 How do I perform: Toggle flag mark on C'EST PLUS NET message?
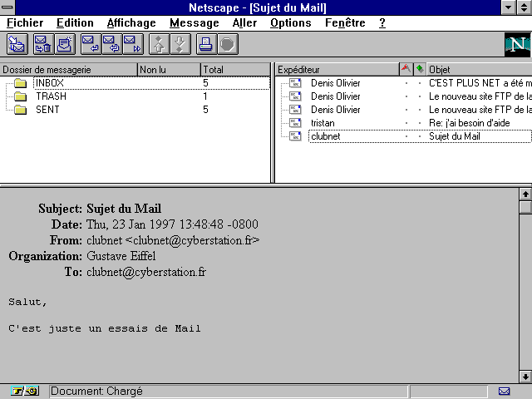pos(406,83)
